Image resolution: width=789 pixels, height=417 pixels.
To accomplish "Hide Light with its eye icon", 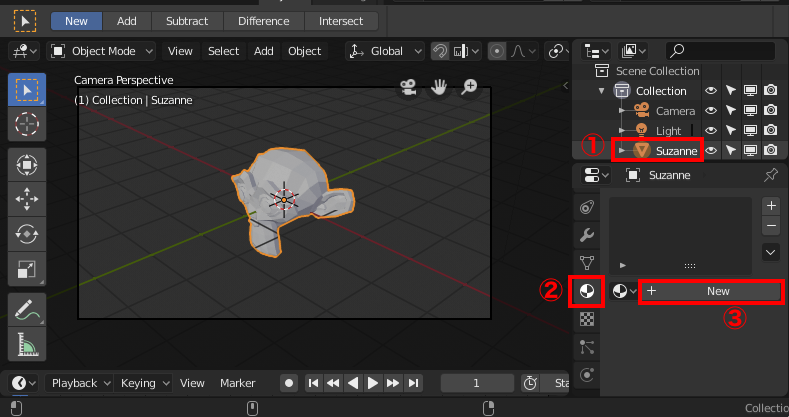I will tap(711, 130).
